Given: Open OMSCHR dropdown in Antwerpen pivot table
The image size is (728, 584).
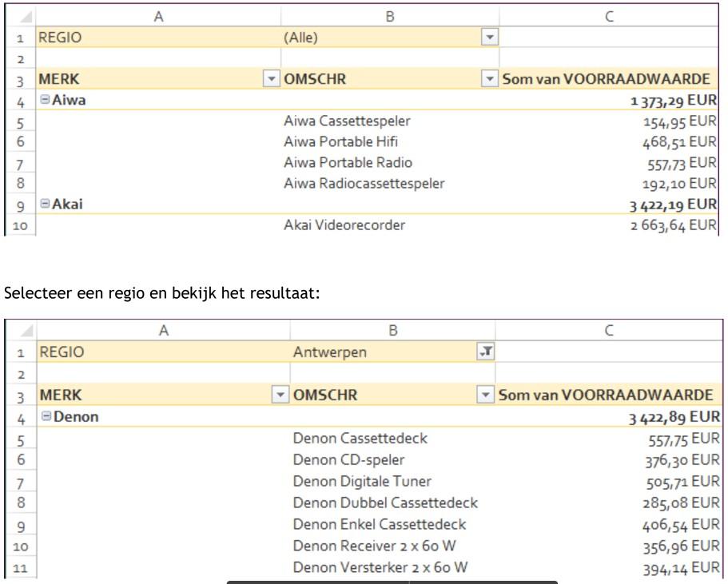Looking at the screenshot, I should tap(485, 395).
